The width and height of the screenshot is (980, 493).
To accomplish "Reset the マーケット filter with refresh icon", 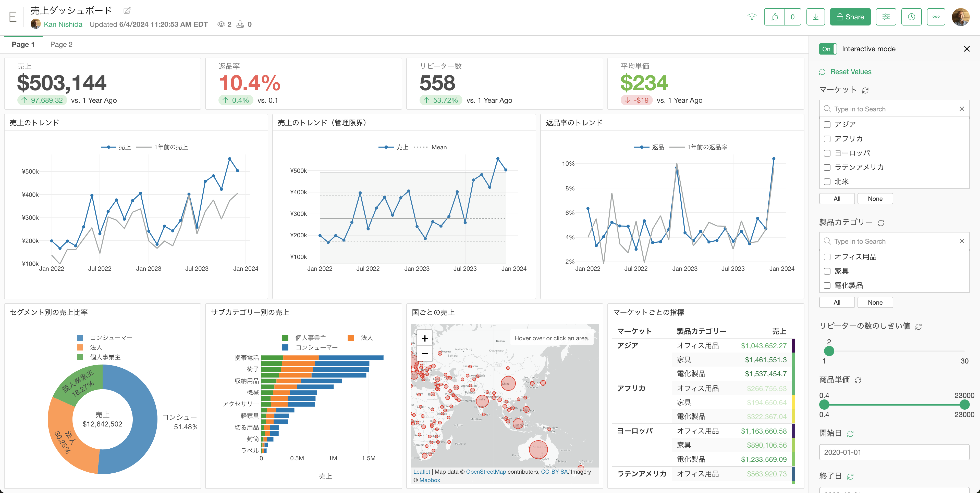I will click(x=865, y=90).
